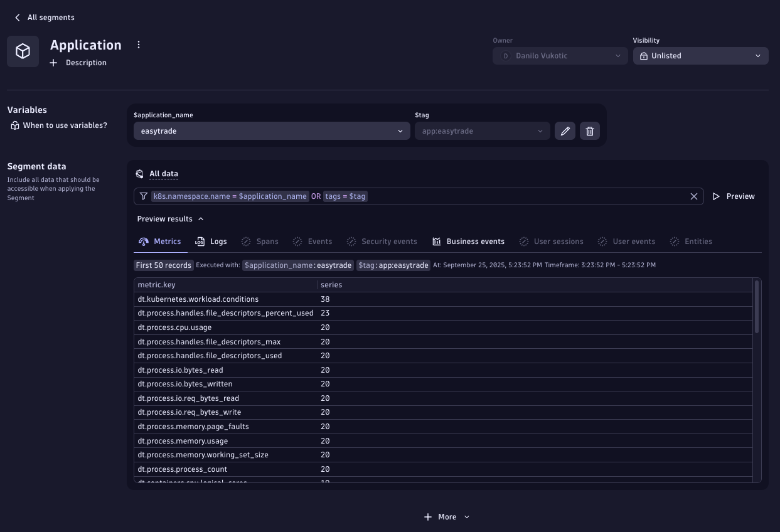Click the All data label
Image resolution: width=780 pixels, height=532 pixels.
(x=163, y=174)
